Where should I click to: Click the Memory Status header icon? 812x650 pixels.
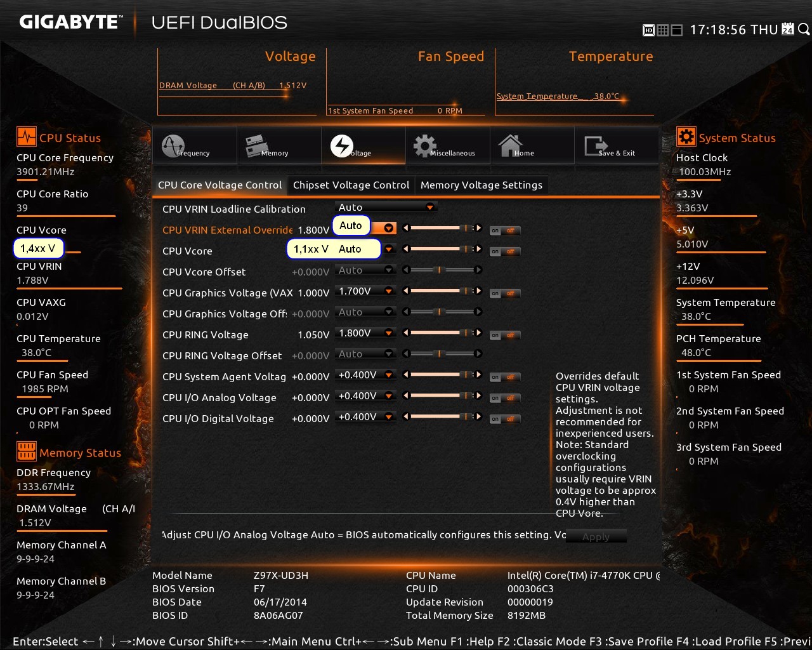click(26, 452)
